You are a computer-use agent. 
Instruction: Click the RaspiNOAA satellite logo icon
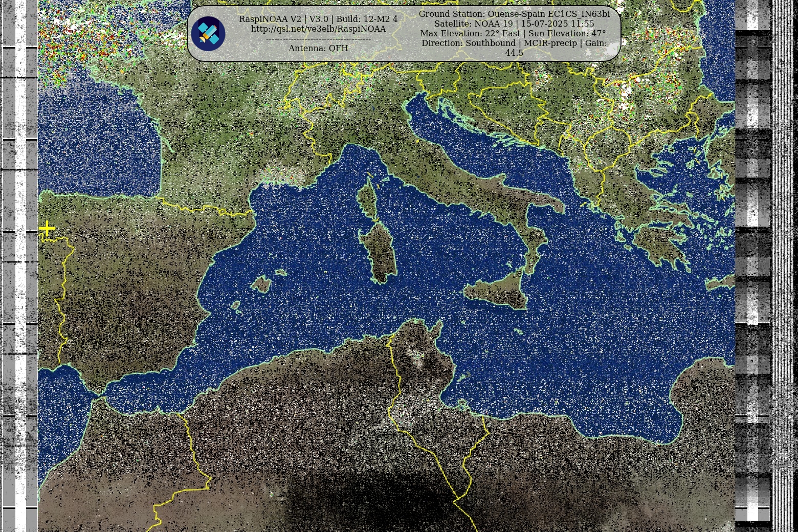(208, 34)
